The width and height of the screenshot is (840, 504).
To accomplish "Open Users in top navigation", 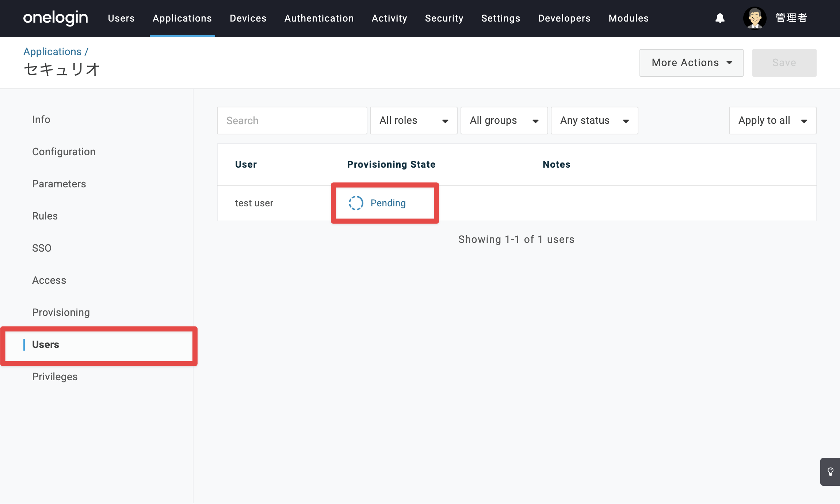I will 121,18.
